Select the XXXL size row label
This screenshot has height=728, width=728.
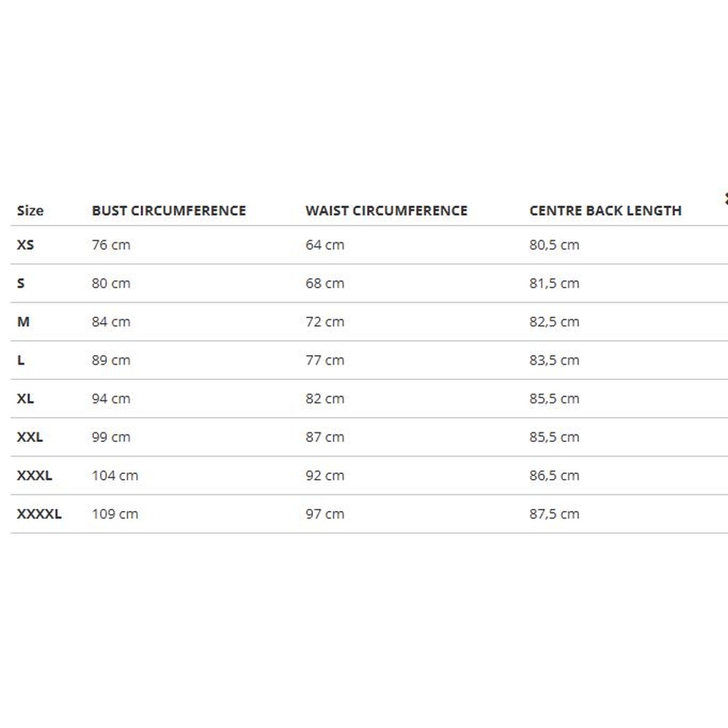coord(34,476)
